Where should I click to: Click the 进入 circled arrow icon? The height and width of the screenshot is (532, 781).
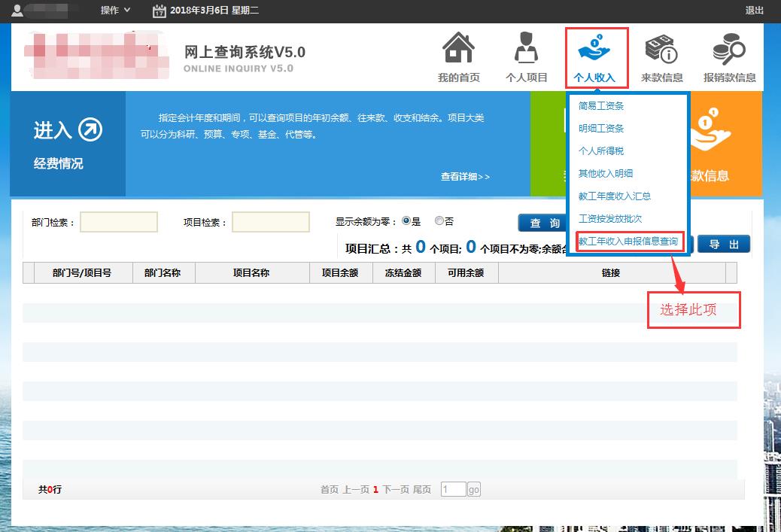click(90, 130)
